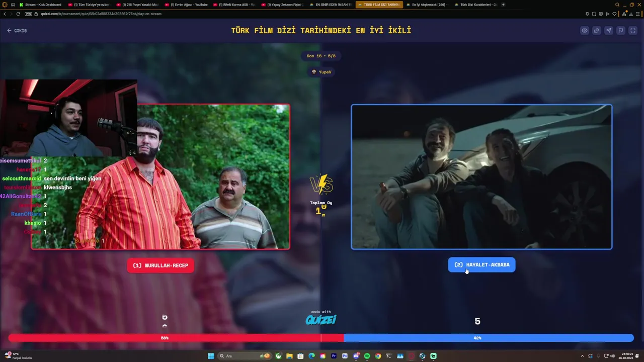Switch to Yapay Zekanın Fişini tab

[x=282, y=5]
